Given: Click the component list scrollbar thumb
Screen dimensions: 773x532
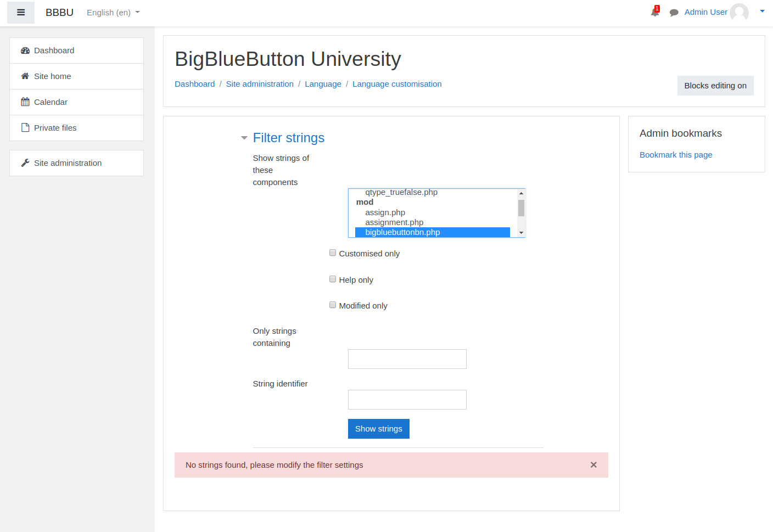Looking at the screenshot, I should (522, 208).
